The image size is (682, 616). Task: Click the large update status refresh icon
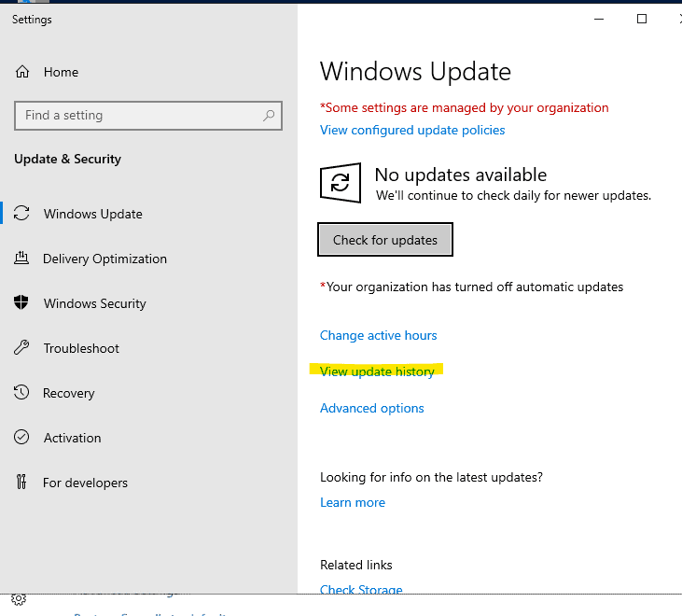click(x=341, y=183)
